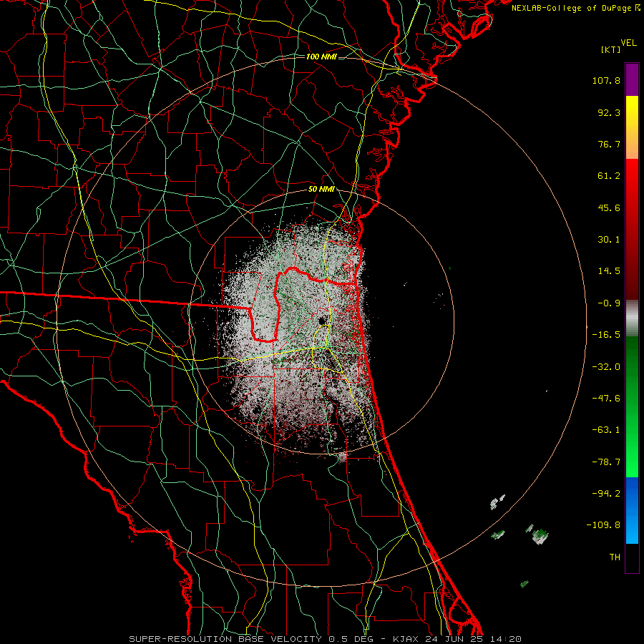Click the -94.2 velocity scale value
The image size is (644, 644).
pos(606,494)
